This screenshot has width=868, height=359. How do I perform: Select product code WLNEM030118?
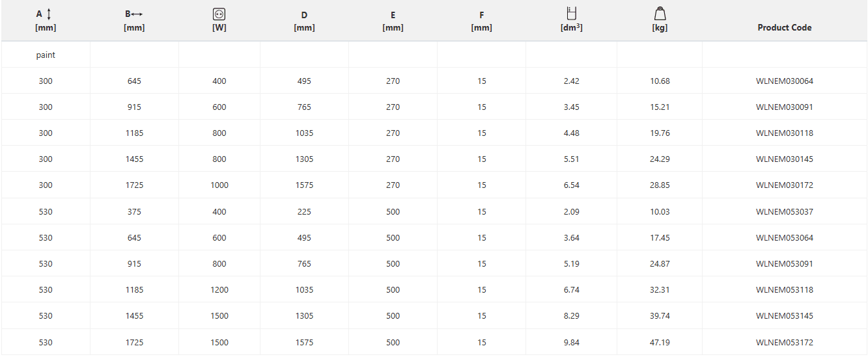tap(784, 133)
